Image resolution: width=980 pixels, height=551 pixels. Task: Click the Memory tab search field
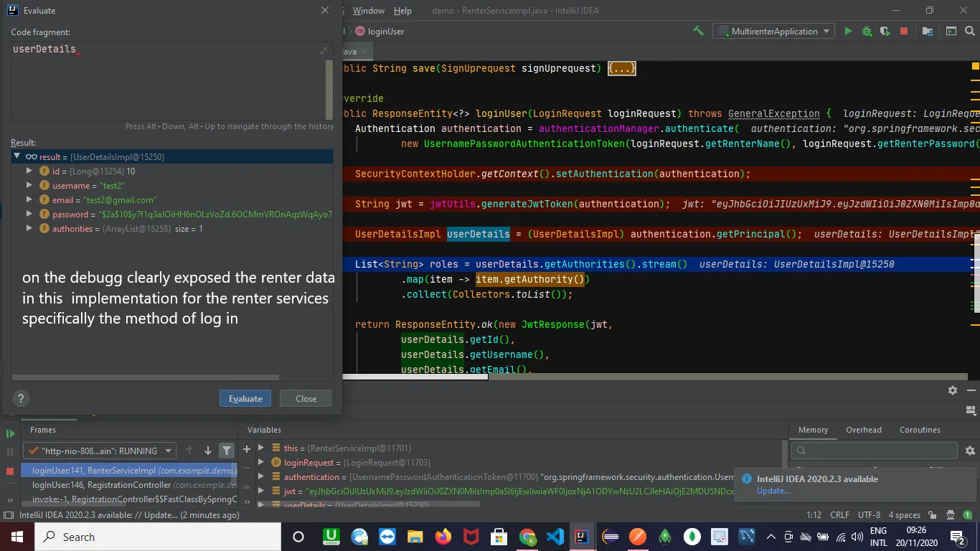pyautogui.click(x=874, y=451)
